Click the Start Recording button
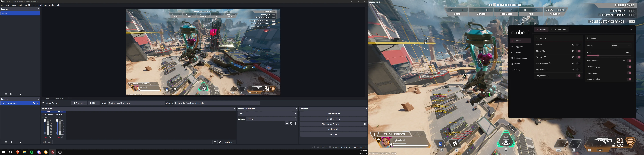 click(333, 119)
